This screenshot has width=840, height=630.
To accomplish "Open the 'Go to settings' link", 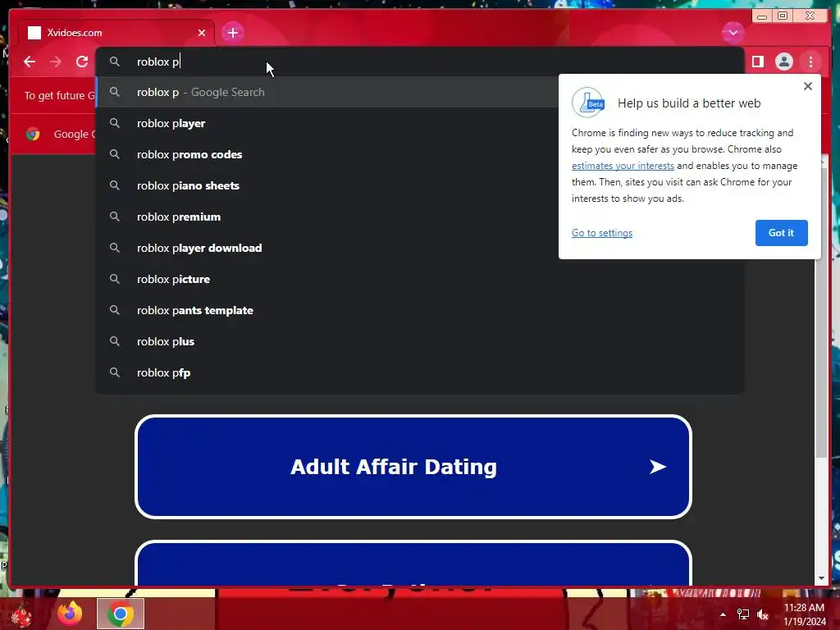I will 601,233.
